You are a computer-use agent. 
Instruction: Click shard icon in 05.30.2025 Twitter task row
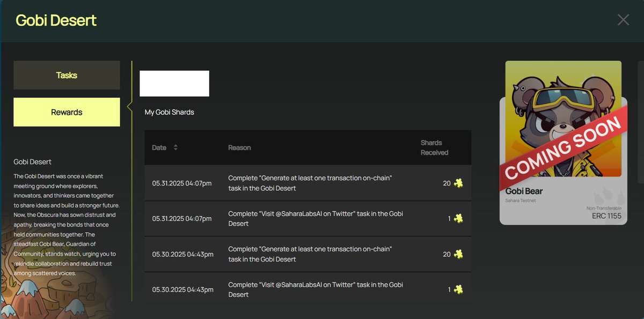(x=458, y=290)
